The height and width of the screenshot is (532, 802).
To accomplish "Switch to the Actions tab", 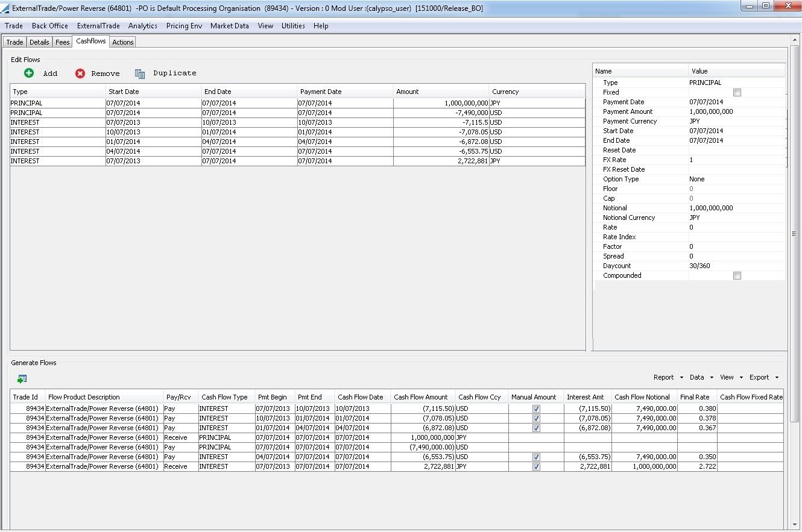I will [x=123, y=42].
